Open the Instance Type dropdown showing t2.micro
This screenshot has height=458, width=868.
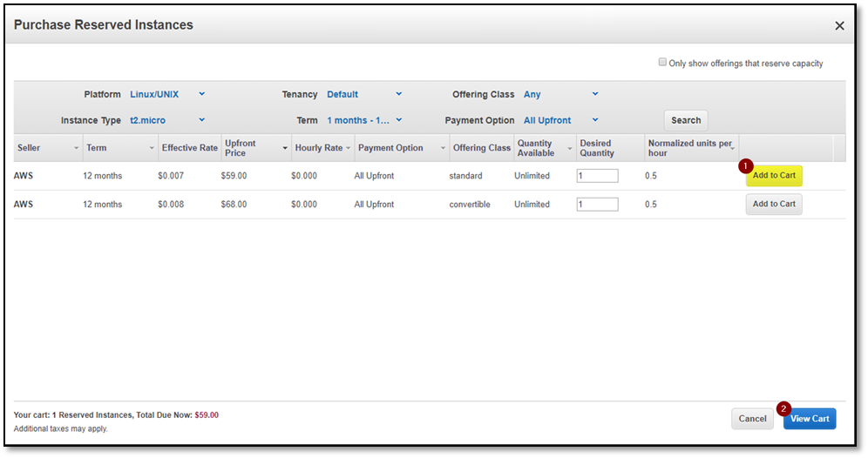pos(166,120)
